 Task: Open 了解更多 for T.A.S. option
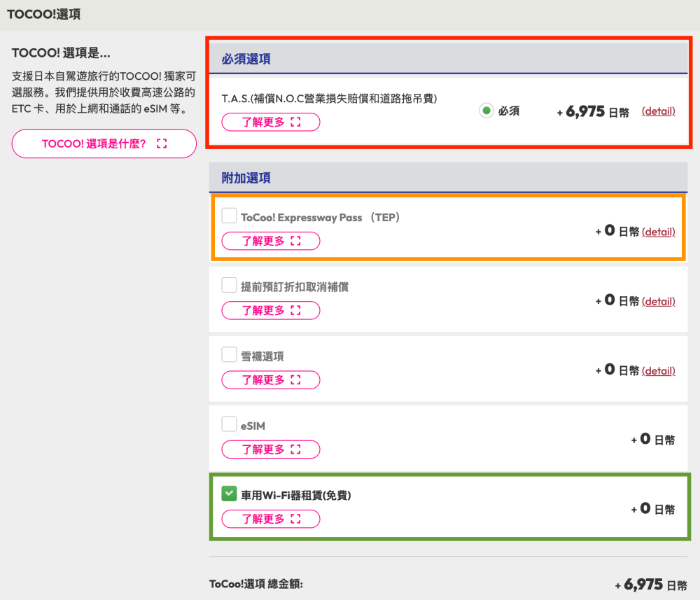pyautogui.click(x=271, y=122)
